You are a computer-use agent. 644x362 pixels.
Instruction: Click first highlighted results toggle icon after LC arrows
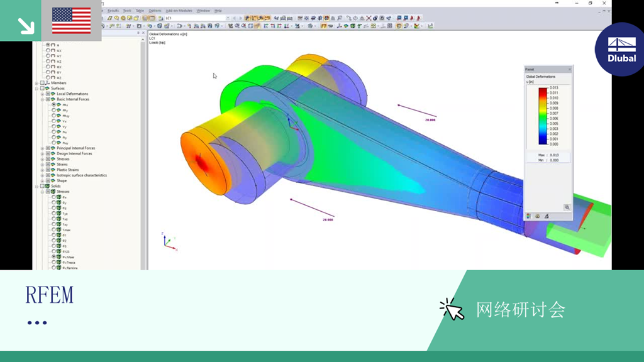point(247,18)
